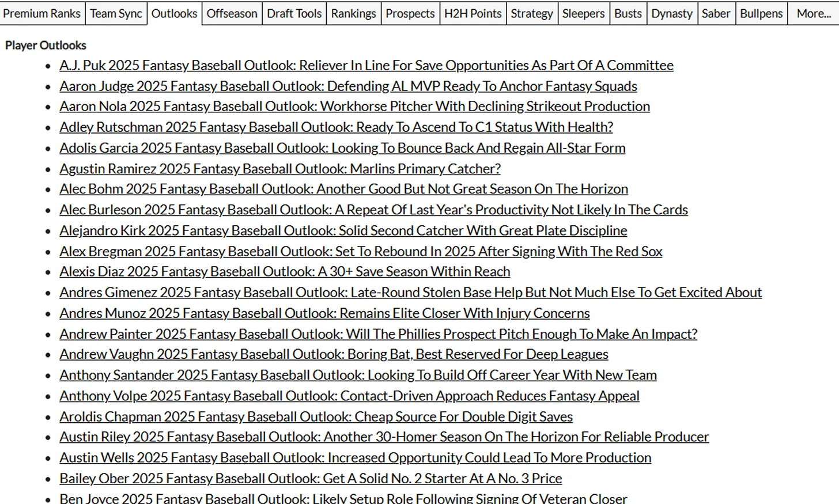Open the Adley Rutschman outlook link
The image size is (839, 504).
336,127
